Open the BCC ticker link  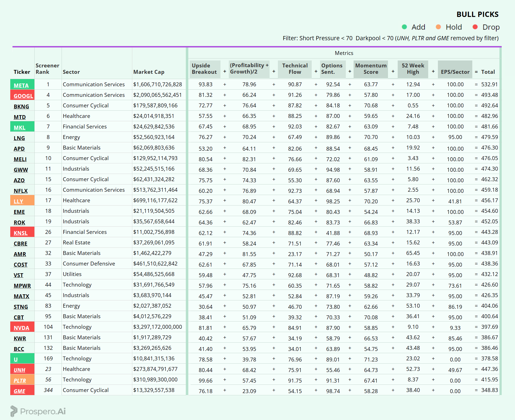19,349
